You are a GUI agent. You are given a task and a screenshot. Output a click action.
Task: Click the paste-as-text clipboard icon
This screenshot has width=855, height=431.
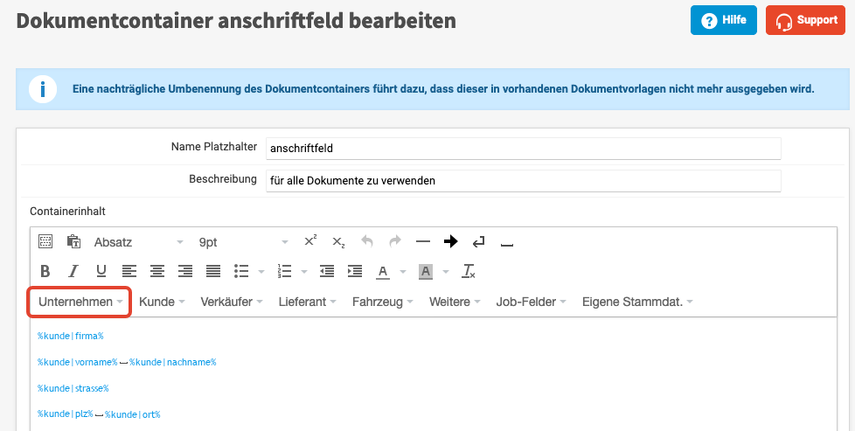pos(73,241)
